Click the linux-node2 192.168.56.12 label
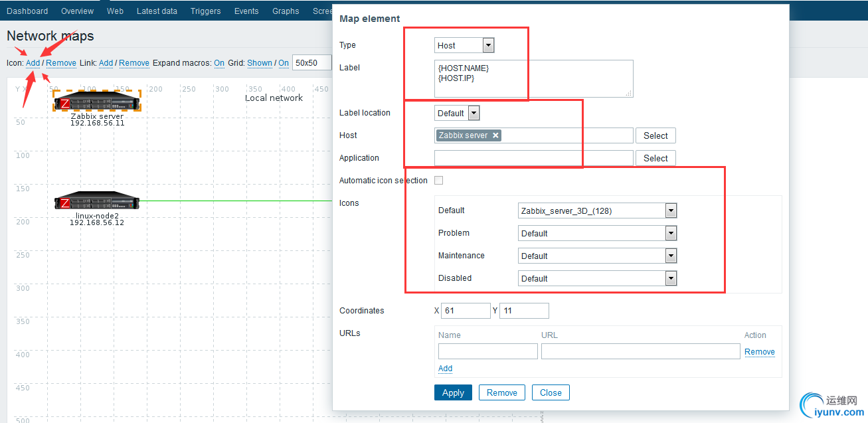The image size is (868, 423). 97,219
